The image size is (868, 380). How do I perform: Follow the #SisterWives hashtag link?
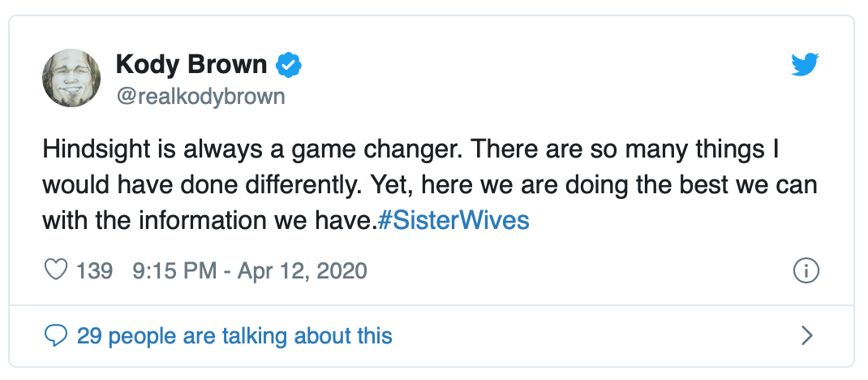click(x=453, y=221)
